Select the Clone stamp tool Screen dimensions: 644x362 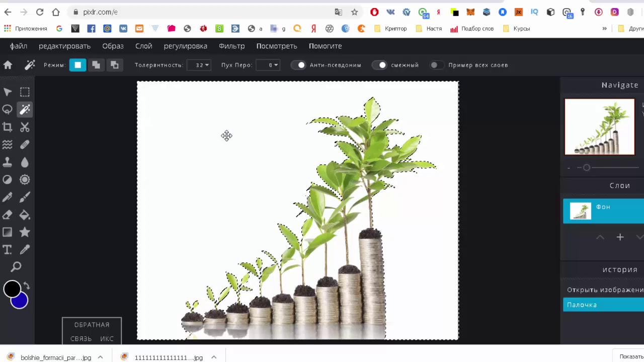(8, 162)
